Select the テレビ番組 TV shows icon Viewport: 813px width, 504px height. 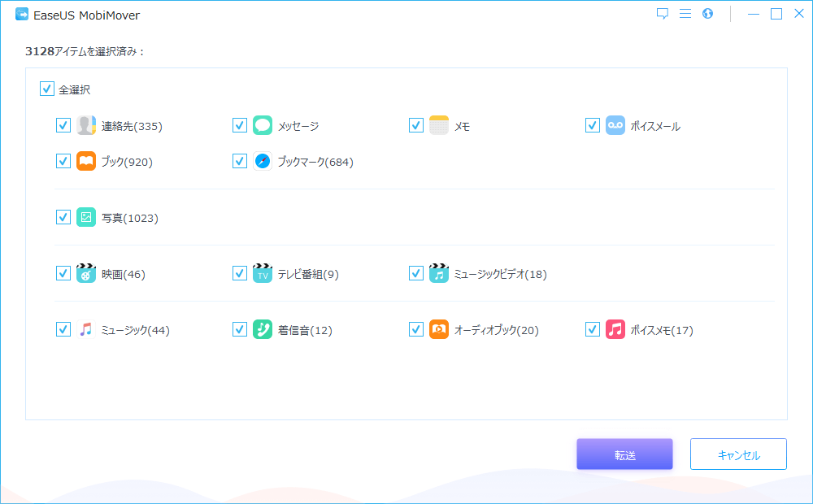click(x=261, y=273)
